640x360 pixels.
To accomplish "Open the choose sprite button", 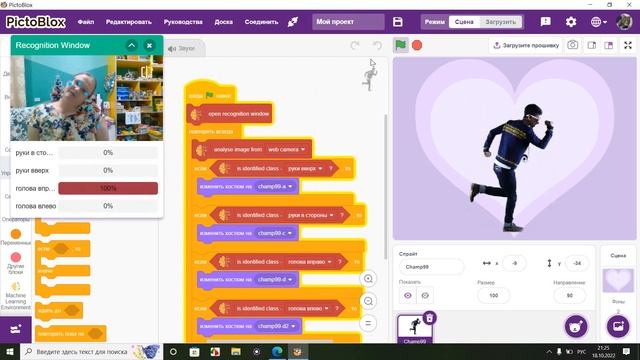I will (576, 327).
